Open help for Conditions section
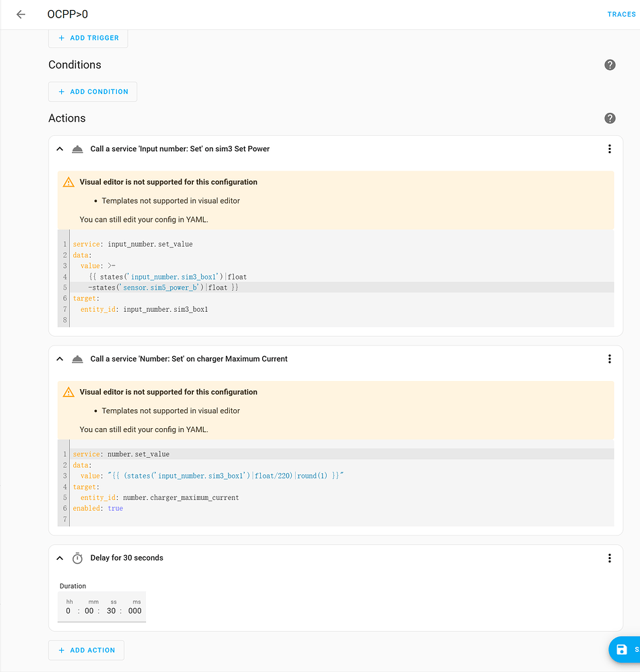This screenshot has width=640, height=672. tap(610, 65)
